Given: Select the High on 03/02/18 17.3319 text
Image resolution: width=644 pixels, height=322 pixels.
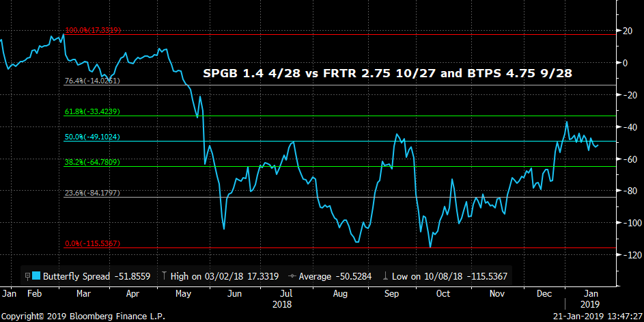Looking at the screenshot, I should [225, 276].
